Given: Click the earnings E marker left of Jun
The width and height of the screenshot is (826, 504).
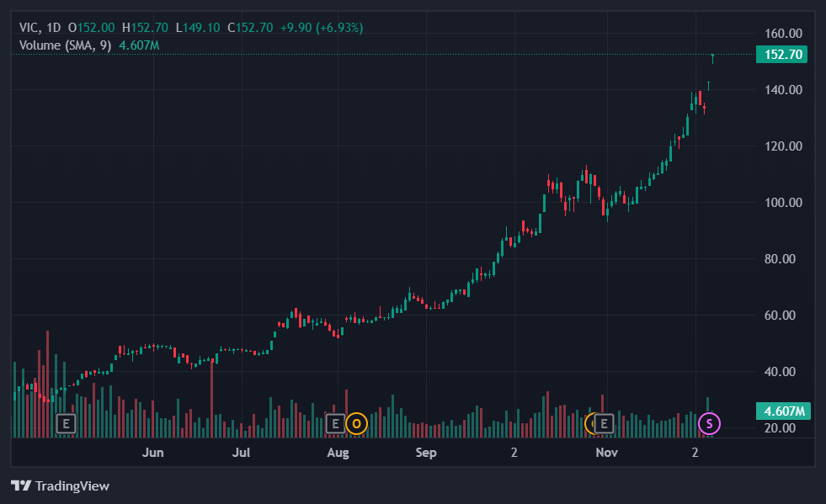Looking at the screenshot, I should [x=66, y=423].
